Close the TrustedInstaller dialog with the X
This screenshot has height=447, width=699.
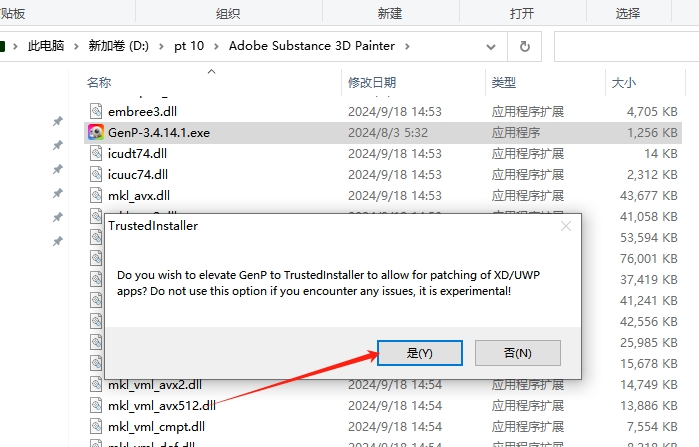coord(566,226)
